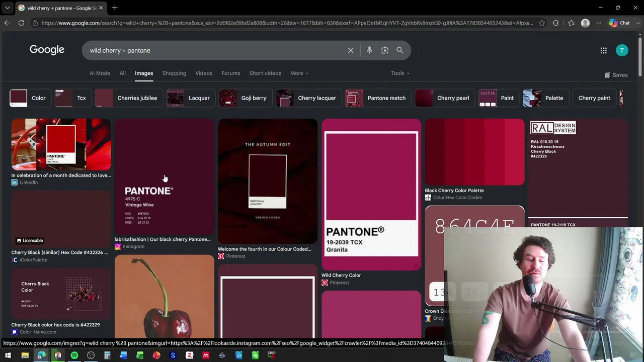
Task: Open the Autumn Edit Wild Cherry image
Action: coord(268,181)
